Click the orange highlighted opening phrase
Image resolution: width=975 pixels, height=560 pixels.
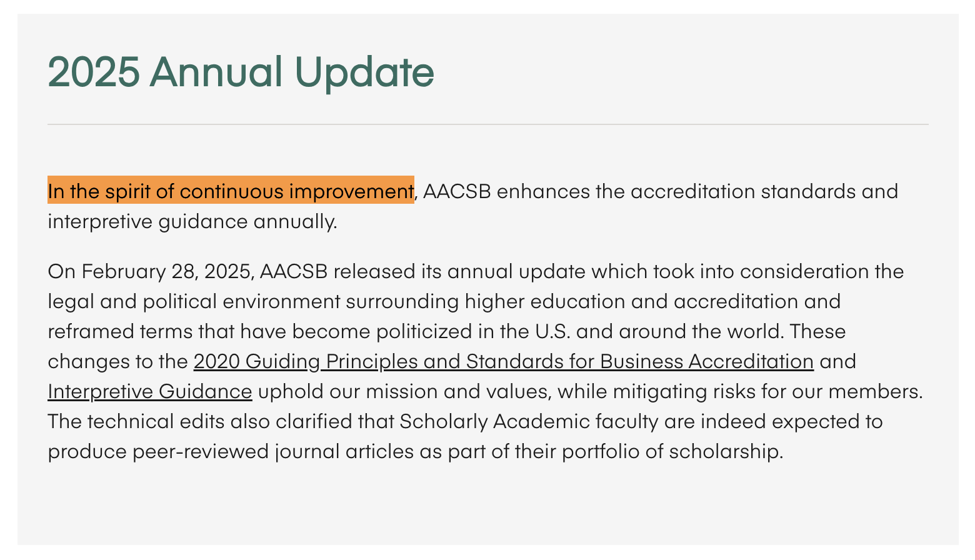[x=231, y=191]
